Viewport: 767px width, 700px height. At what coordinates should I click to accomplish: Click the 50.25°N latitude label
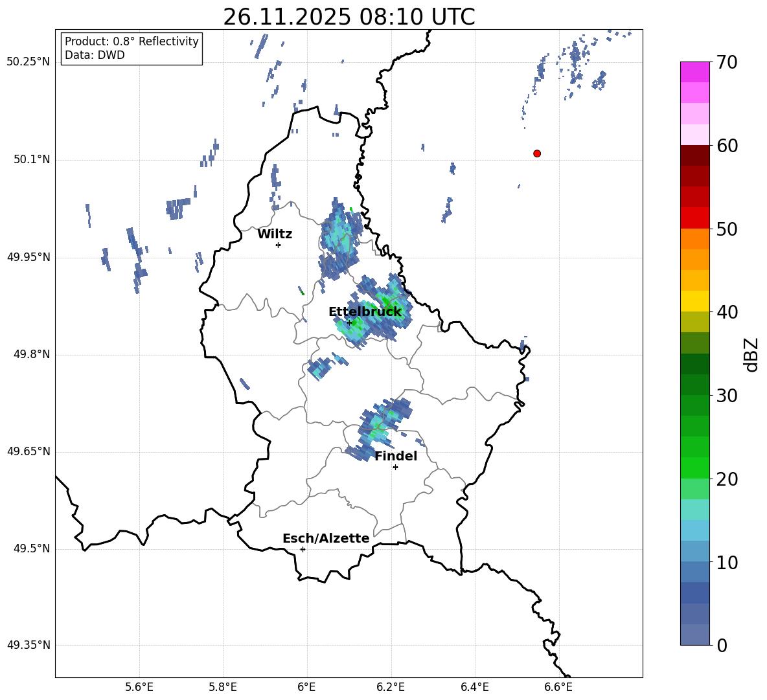pyautogui.click(x=29, y=62)
